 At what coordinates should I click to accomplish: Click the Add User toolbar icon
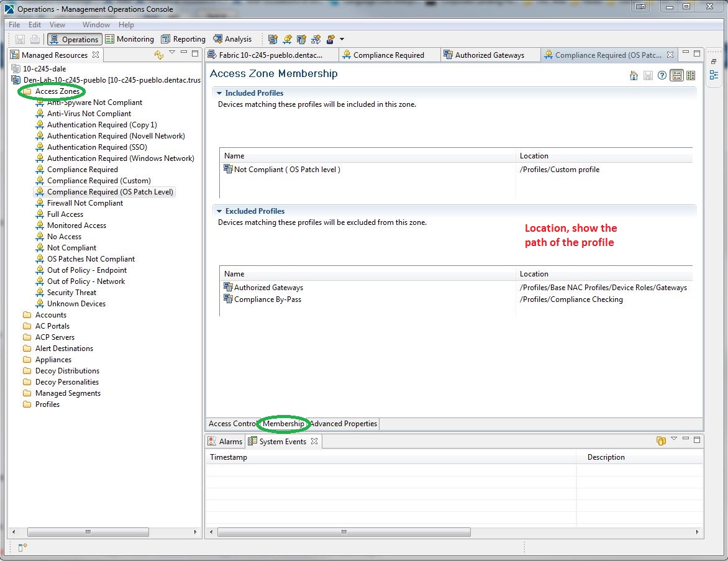pos(330,39)
